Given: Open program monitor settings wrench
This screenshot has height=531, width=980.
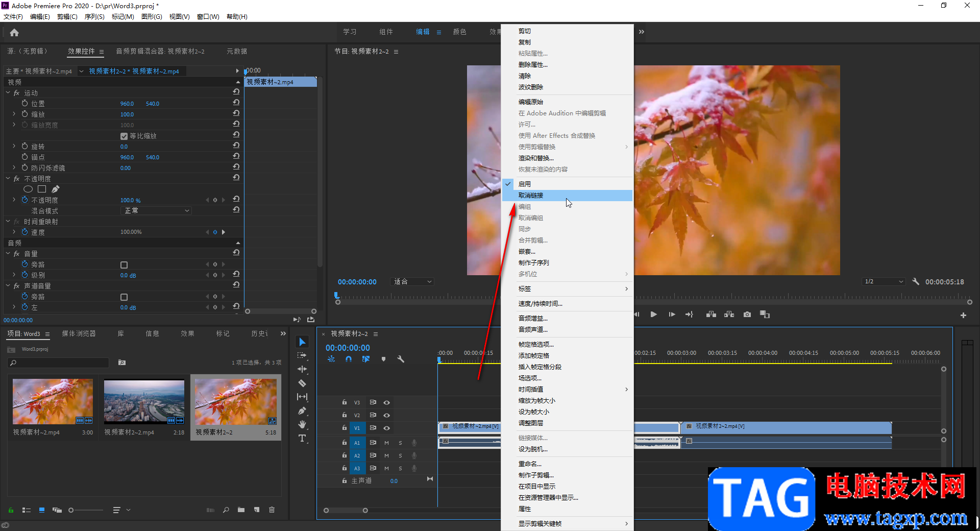Looking at the screenshot, I should pyautogui.click(x=916, y=281).
